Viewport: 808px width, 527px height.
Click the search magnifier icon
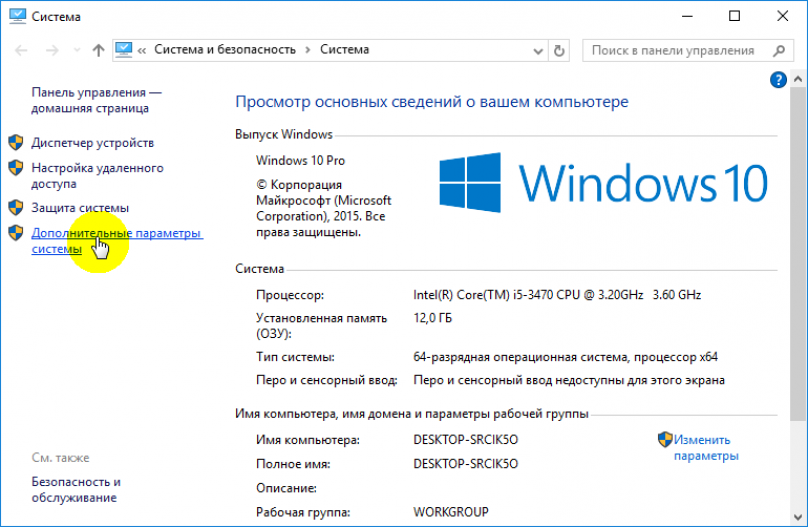pyautogui.click(x=779, y=50)
